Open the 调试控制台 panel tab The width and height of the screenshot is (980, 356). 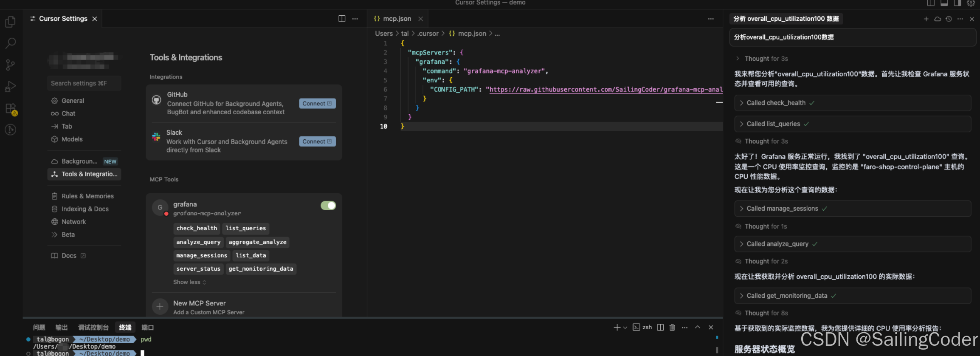93,327
